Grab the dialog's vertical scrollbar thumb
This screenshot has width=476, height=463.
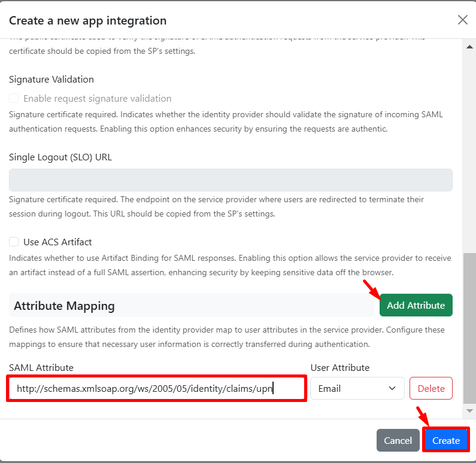[469, 329]
